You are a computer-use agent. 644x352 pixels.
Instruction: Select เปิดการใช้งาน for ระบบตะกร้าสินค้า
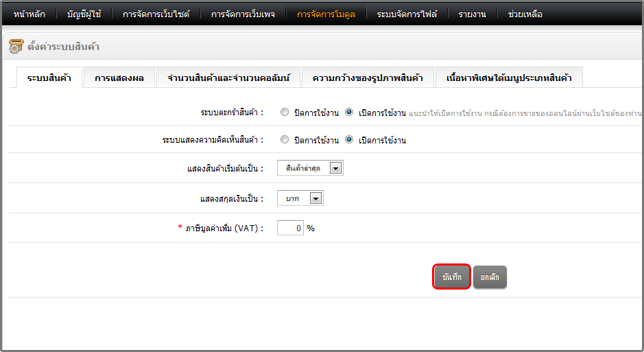point(349,112)
